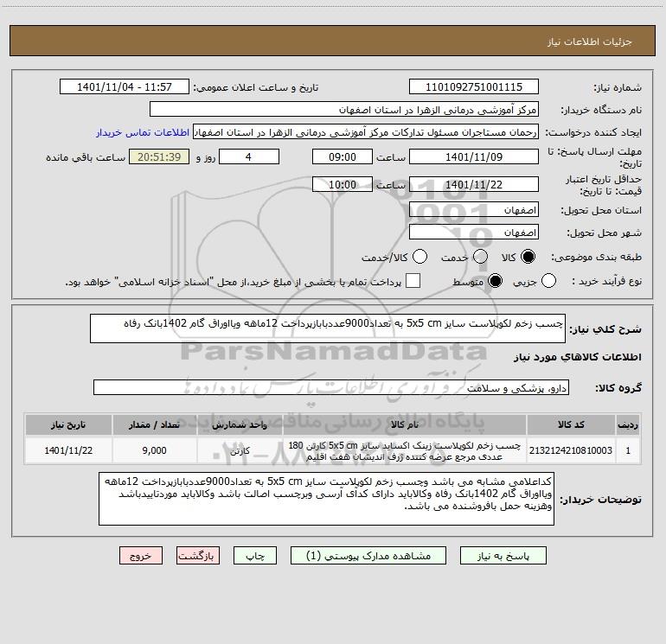Click the request creator name field
Screen dimensions: 666x644
pyautogui.click(x=366, y=131)
